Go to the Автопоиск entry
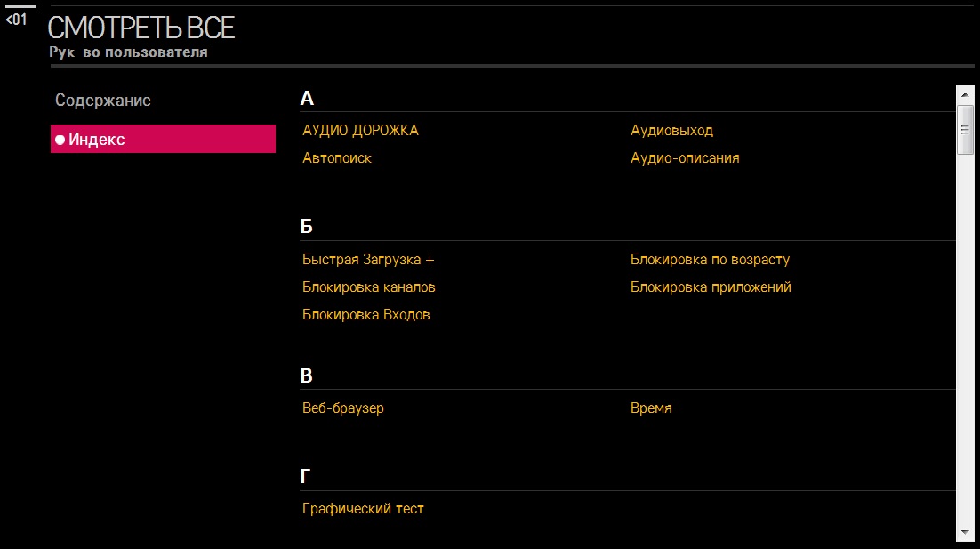Screen dimensions: 980x549 click(x=337, y=158)
